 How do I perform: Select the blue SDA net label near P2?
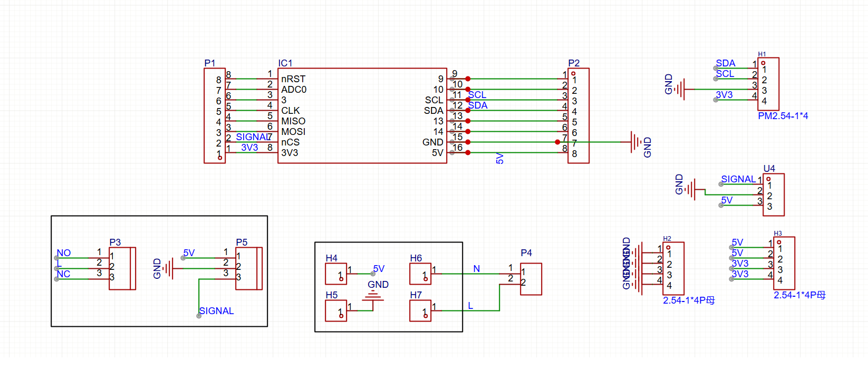478,105
